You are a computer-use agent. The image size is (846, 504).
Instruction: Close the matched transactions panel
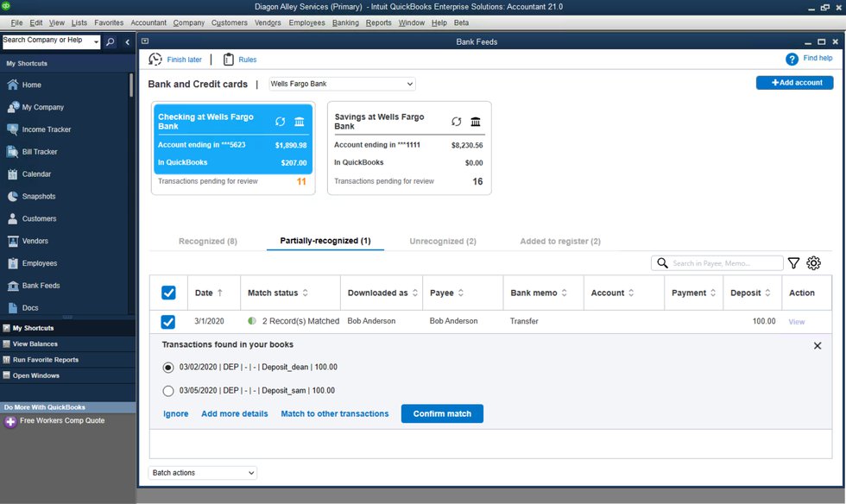tap(818, 345)
